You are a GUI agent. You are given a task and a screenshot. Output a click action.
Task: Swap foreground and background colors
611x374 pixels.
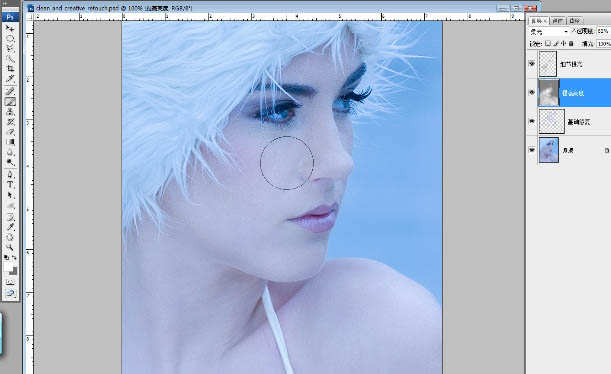pyautogui.click(x=14, y=258)
